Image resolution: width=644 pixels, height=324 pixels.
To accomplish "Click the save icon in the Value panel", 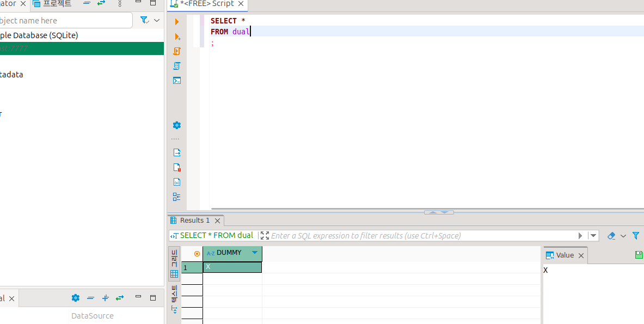I will click(639, 255).
